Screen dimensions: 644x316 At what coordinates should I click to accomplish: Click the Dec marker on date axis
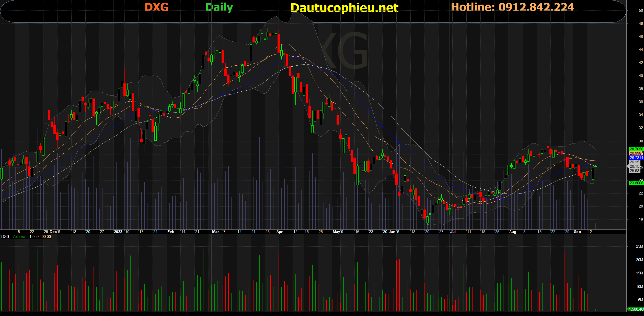pyautogui.click(x=53, y=232)
